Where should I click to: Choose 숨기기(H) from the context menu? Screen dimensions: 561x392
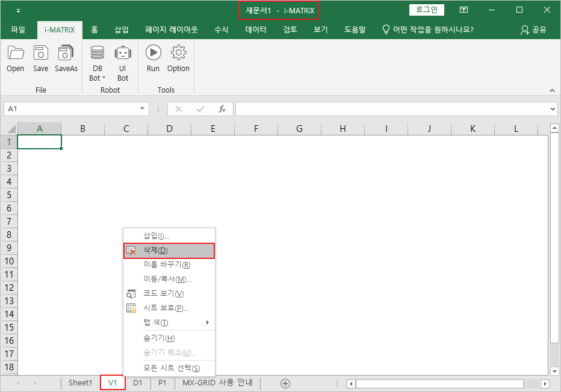pos(169,338)
